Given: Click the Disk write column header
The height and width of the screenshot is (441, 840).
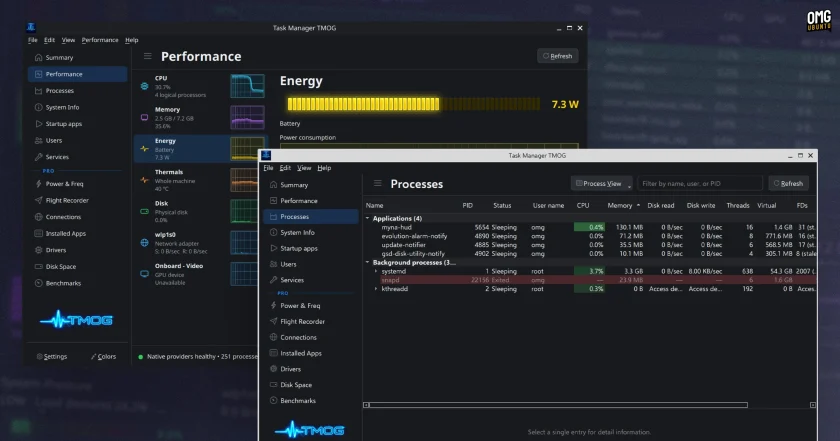Looking at the screenshot, I should pyautogui.click(x=701, y=205).
